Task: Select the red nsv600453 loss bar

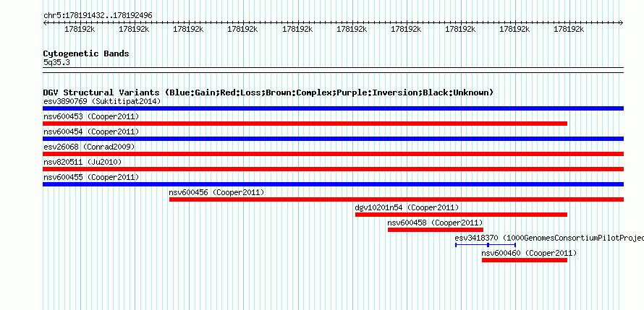Action: [x=305, y=124]
